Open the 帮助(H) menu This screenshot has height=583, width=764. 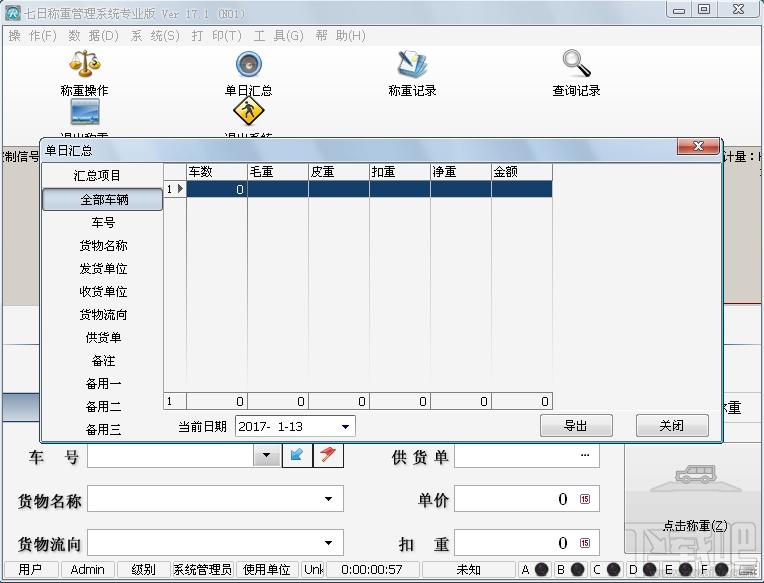tap(340, 36)
